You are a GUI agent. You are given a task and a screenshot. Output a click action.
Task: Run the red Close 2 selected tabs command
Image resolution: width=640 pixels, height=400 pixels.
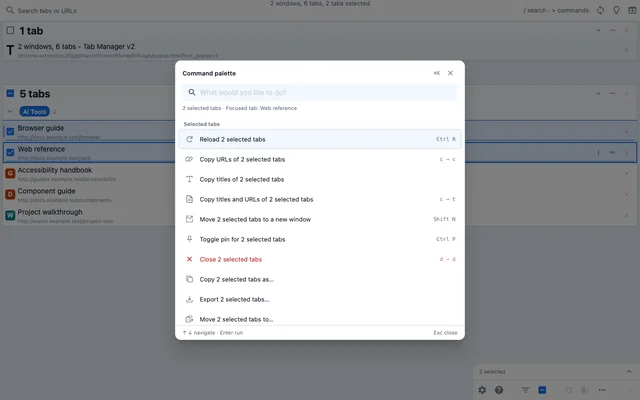(x=320, y=259)
